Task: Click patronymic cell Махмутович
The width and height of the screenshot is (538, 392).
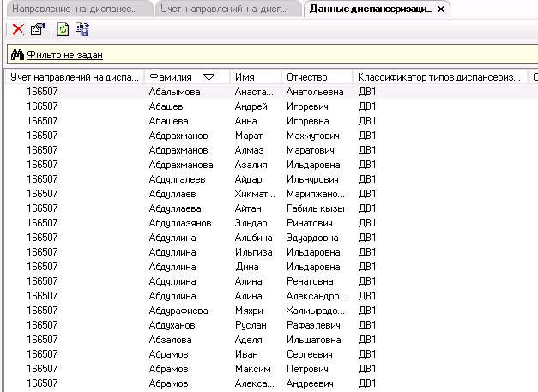Action: pyautogui.click(x=313, y=136)
